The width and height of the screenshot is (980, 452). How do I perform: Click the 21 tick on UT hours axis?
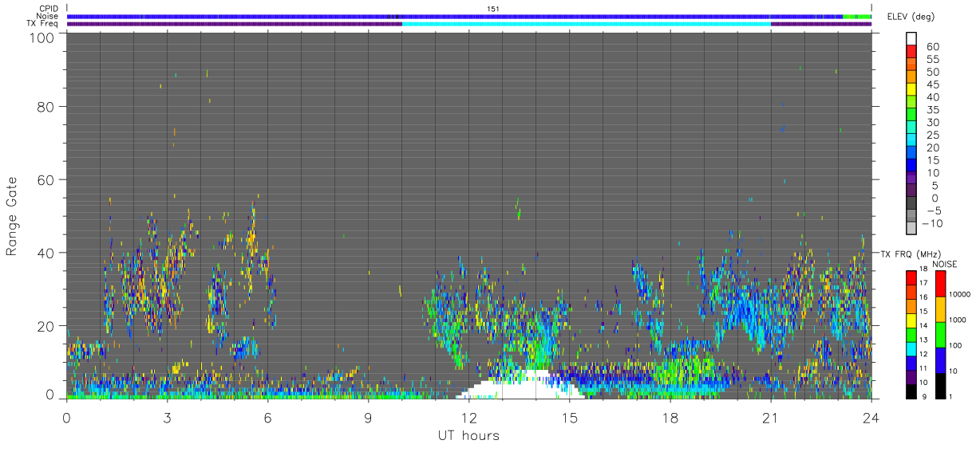coord(770,417)
